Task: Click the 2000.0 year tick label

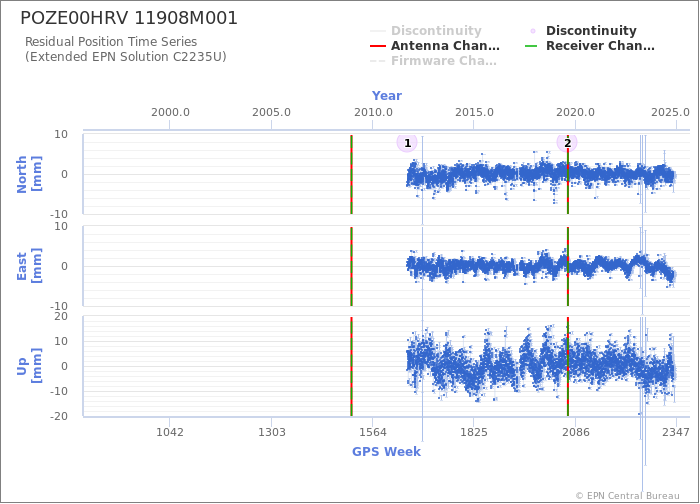Action: point(170,112)
